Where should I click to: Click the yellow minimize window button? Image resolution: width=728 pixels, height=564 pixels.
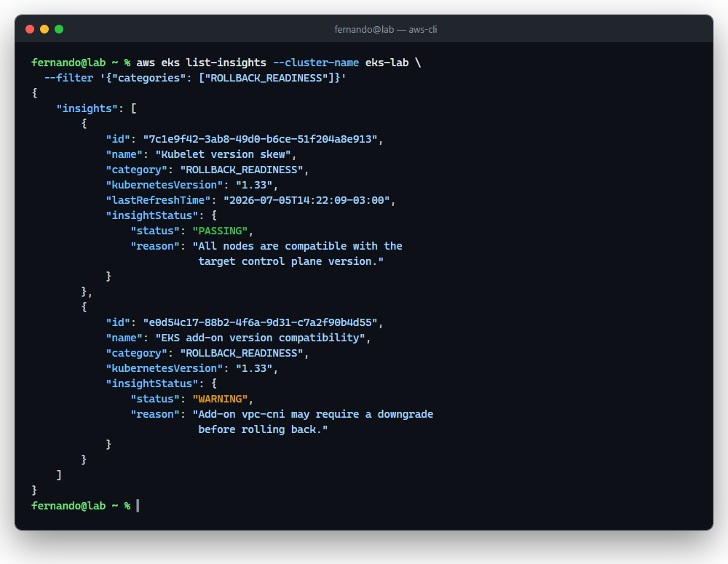tap(44, 29)
